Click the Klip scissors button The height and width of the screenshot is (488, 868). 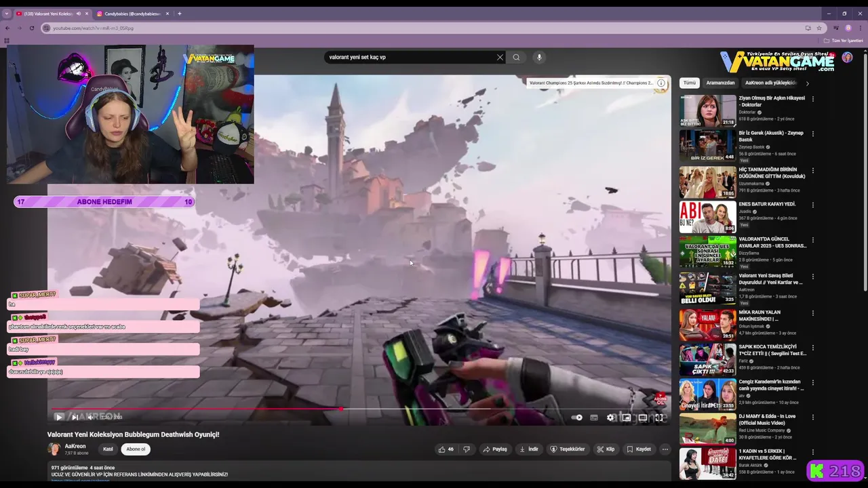[606, 449]
